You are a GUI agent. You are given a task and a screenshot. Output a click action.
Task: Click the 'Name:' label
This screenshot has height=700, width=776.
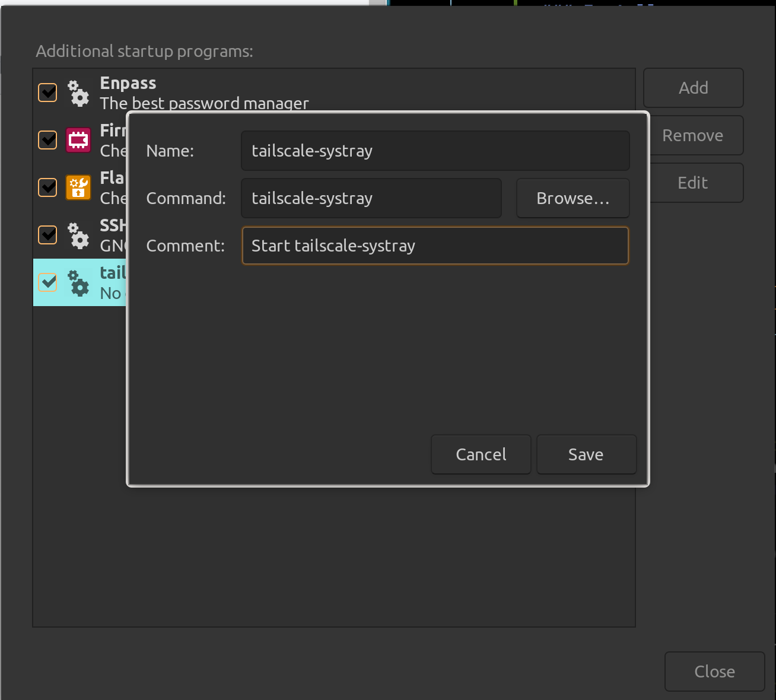point(170,151)
